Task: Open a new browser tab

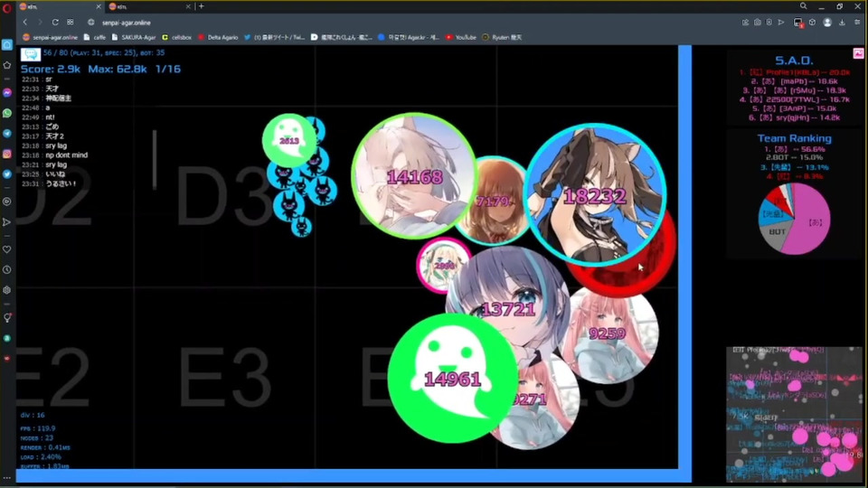Action: [202, 6]
